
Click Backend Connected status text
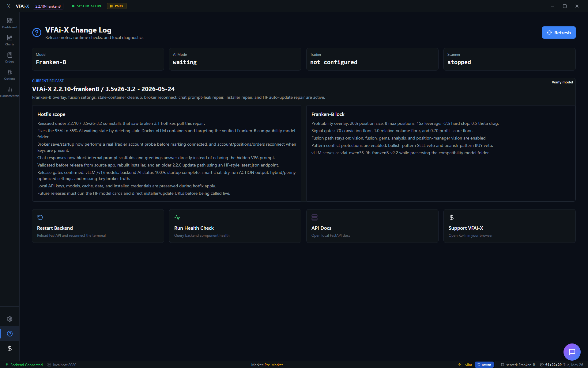27,365
